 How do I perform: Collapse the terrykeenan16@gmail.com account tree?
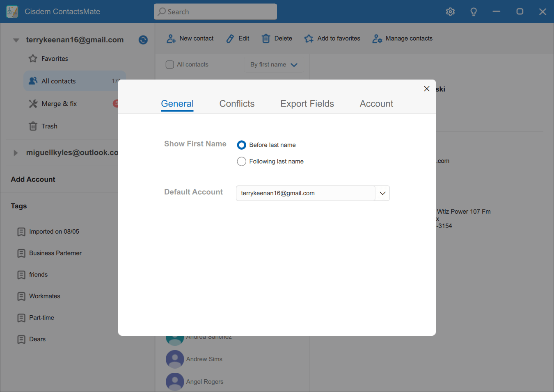16,40
